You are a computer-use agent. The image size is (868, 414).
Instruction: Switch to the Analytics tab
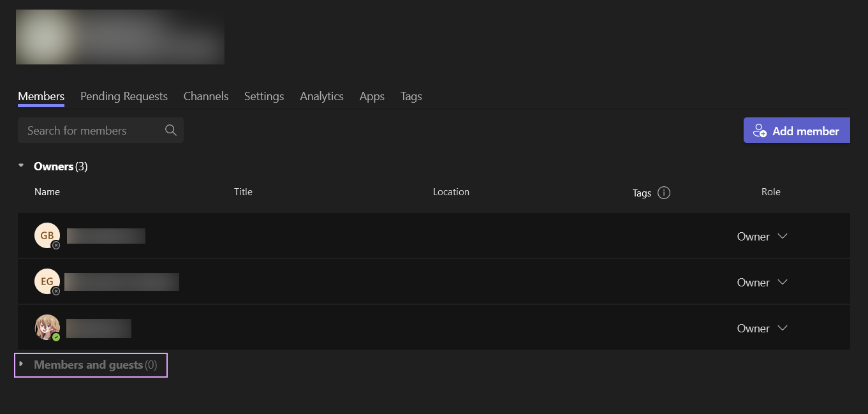(x=321, y=96)
